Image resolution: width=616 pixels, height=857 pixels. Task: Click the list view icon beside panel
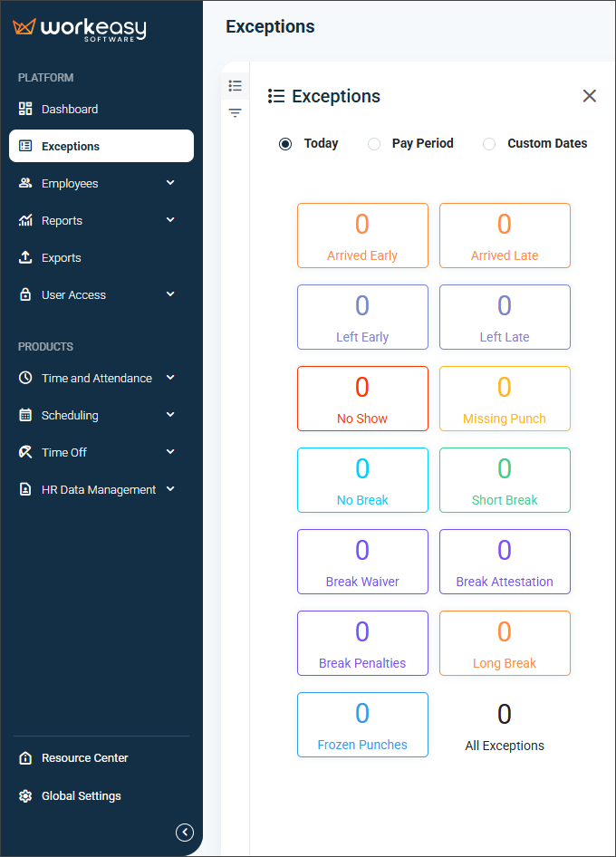236,85
